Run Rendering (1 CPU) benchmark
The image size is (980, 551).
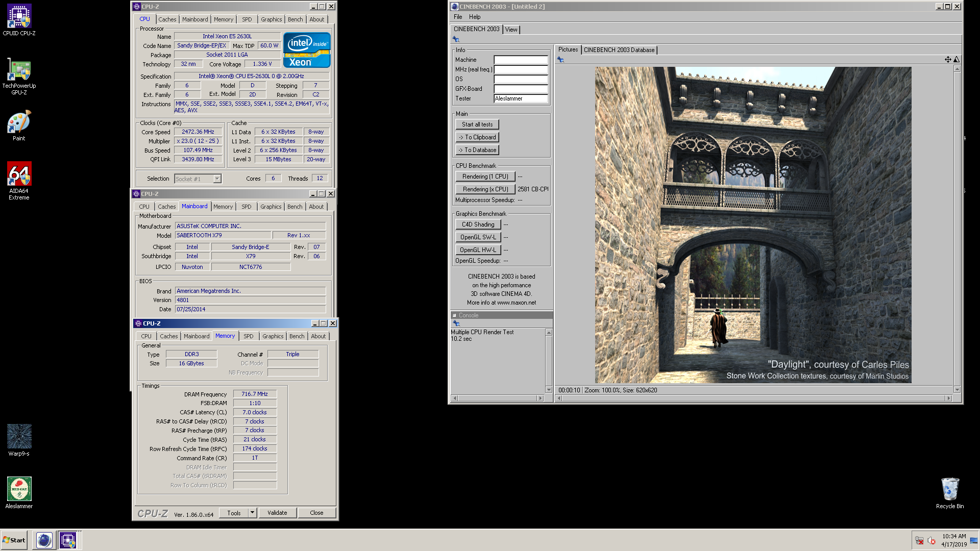pos(485,177)
